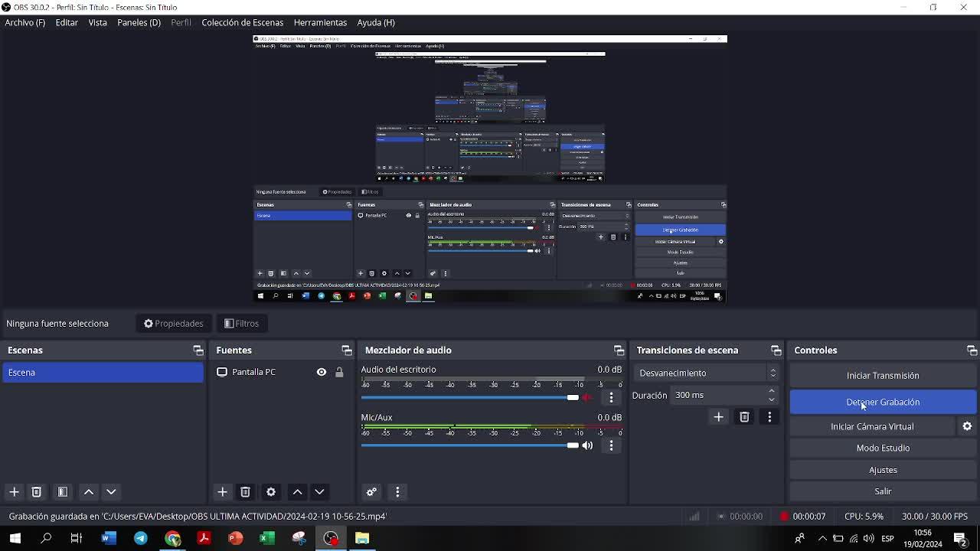Open scene filters icon in Escenas toolbar
Screen dimensions: 980x551
[63, 492]
